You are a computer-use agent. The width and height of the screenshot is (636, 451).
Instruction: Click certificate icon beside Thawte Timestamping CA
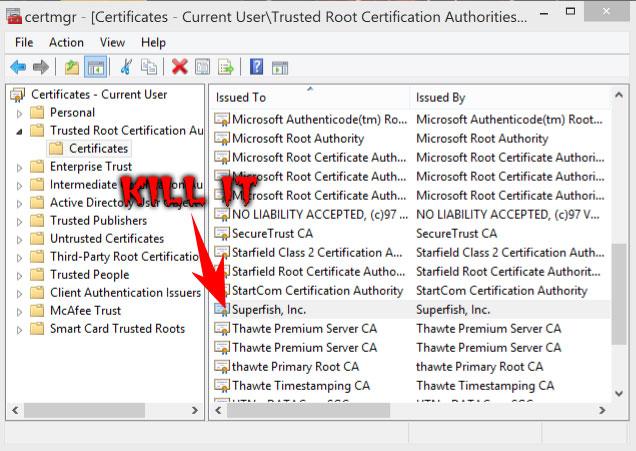click(x=222, y=386)
